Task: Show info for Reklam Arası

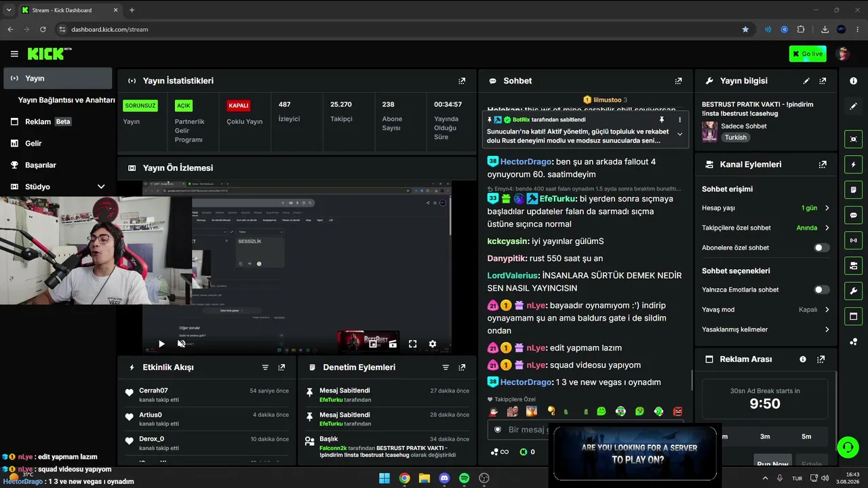Action: (803, 359)
